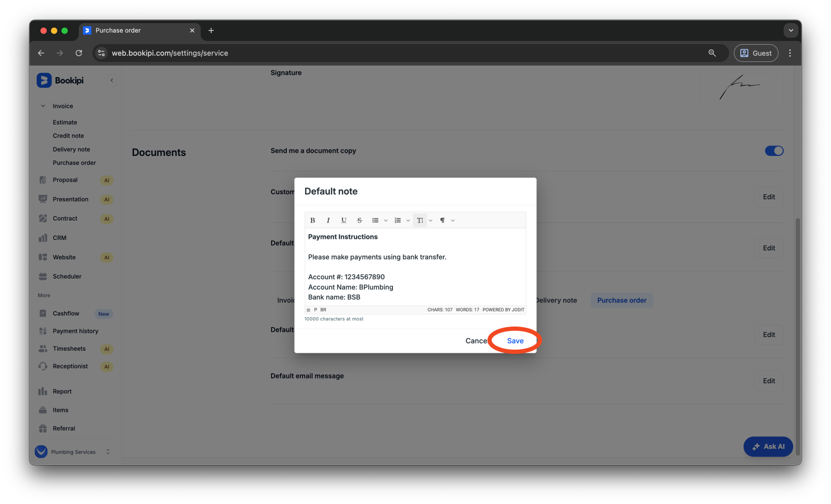Click the paragraph format icon
This screenshot has width=831, height=504.
tap(442, 220)
